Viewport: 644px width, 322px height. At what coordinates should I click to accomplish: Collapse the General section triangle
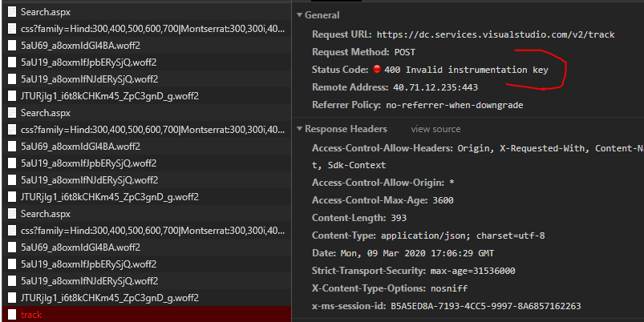[x=299, y=15]
